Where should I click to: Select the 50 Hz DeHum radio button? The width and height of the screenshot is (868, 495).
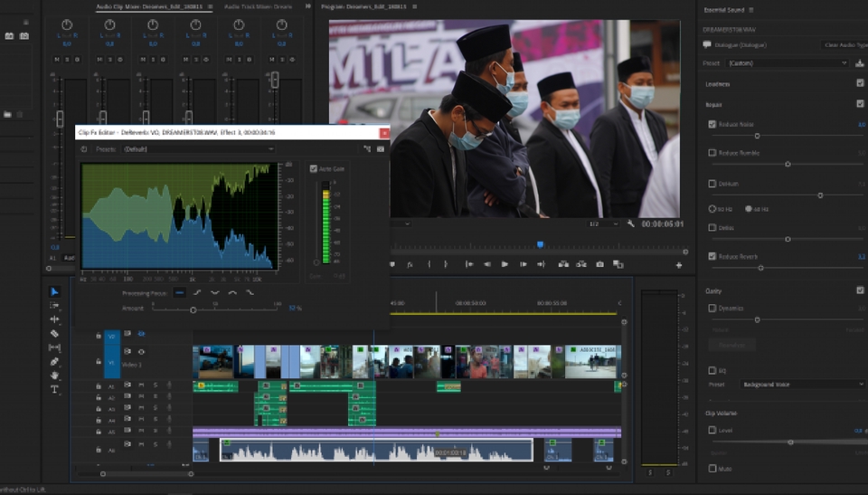[712, 209]
